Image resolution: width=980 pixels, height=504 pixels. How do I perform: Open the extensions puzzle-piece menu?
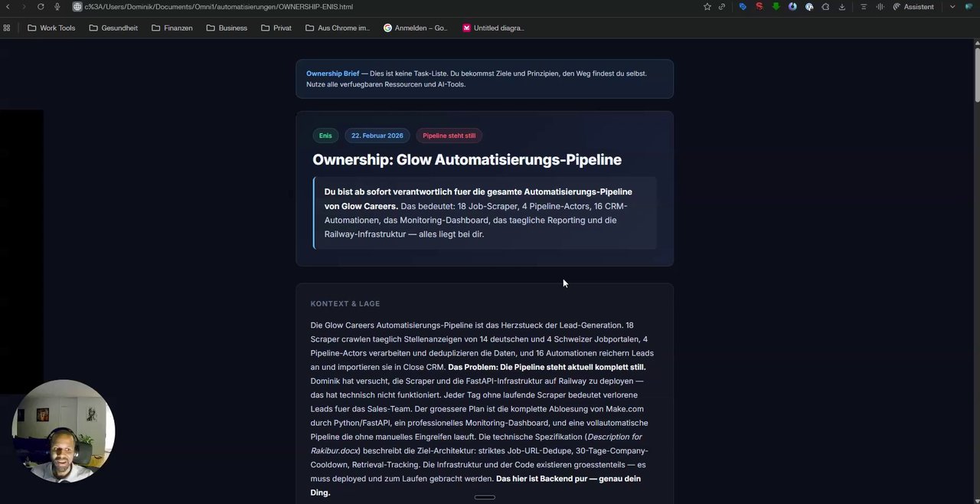tap(825, 7)
